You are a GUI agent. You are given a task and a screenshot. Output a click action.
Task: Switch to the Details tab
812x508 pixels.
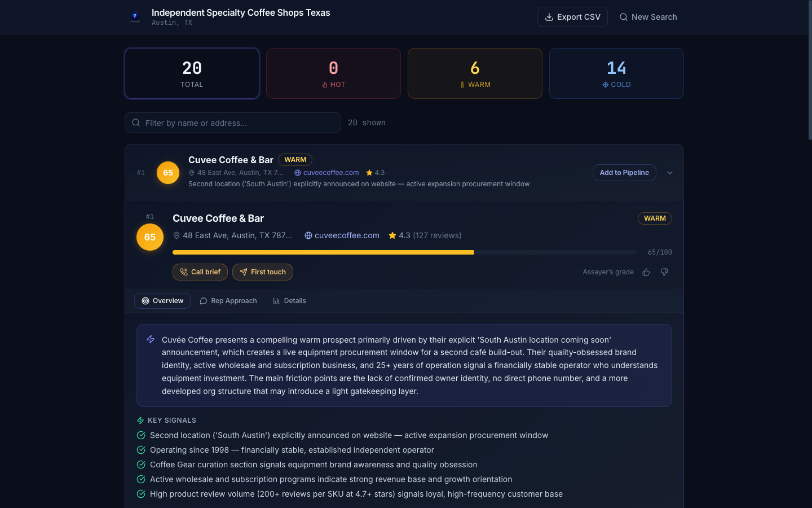click(289, 301)
